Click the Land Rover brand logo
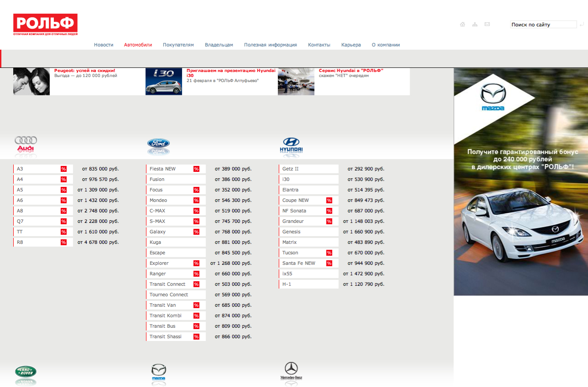The image size is (588, 387). (26, 372)
